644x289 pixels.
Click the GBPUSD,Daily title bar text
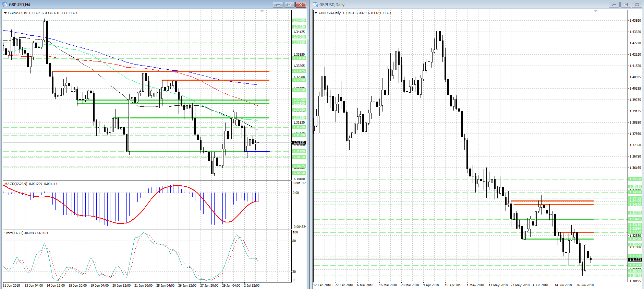click(332, 5)
